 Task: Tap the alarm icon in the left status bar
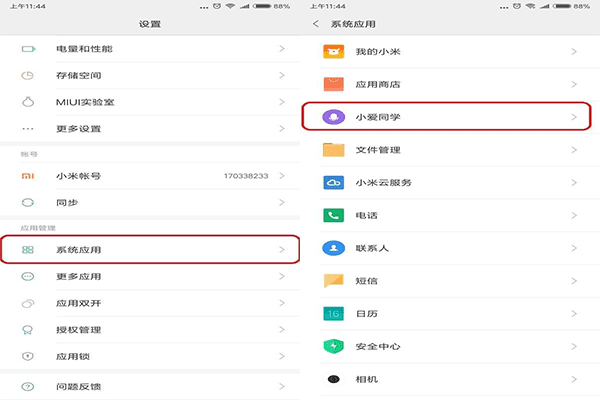pyautogui.click(x=217, y=6)
